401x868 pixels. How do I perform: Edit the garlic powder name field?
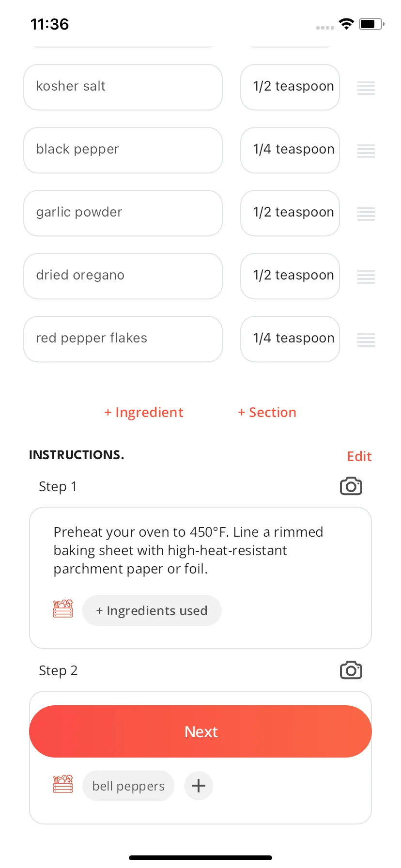point(123,213)
